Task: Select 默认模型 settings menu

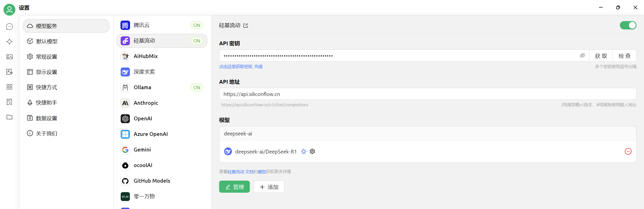Action: [66, 41]
